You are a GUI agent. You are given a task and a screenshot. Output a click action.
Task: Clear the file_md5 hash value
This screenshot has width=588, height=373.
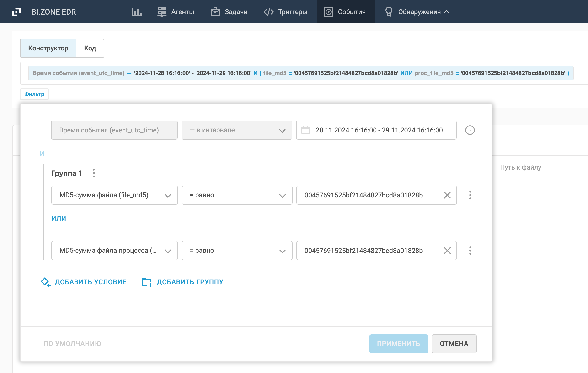447,195
